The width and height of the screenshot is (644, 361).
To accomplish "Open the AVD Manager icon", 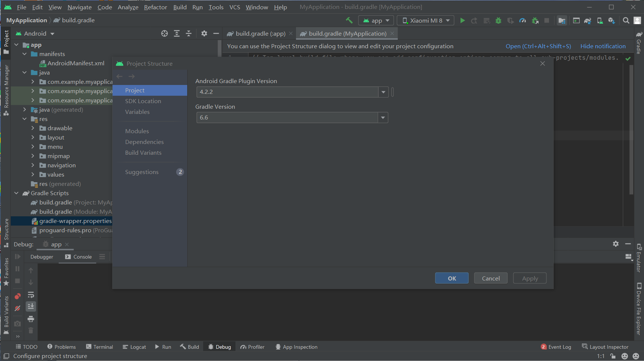I will tap(599, 20).
